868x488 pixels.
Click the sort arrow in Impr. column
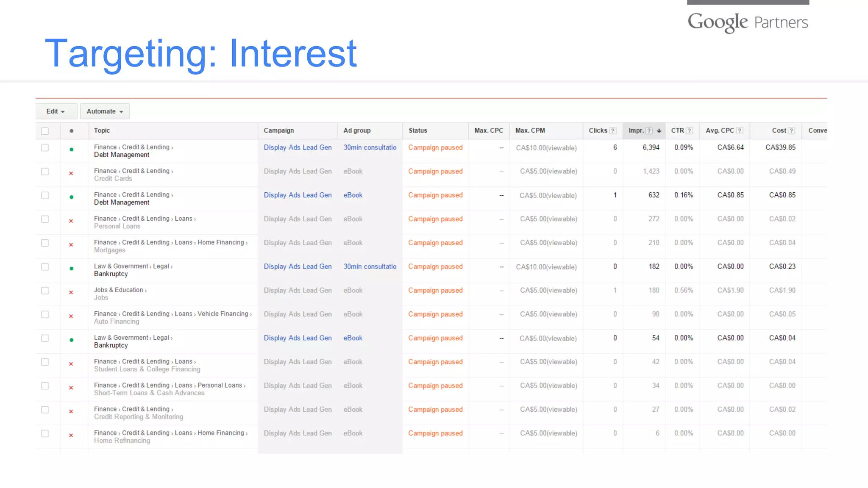pyautogui.click(x=659, y=131)
